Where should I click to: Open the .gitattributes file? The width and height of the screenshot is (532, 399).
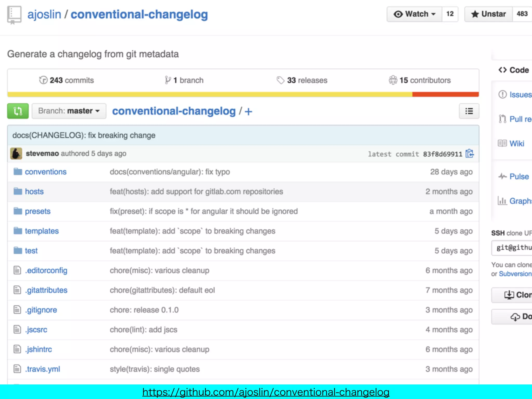pyautogui.click(x=46, y=290)
